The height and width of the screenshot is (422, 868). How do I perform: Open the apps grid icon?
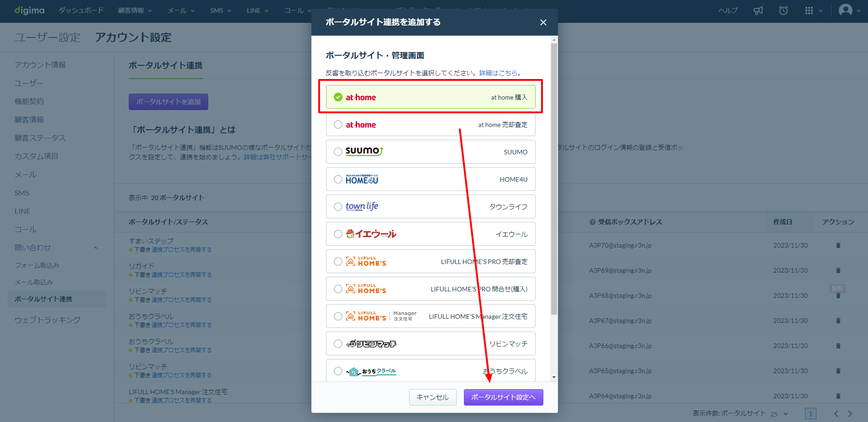click(x=809, y=11)
